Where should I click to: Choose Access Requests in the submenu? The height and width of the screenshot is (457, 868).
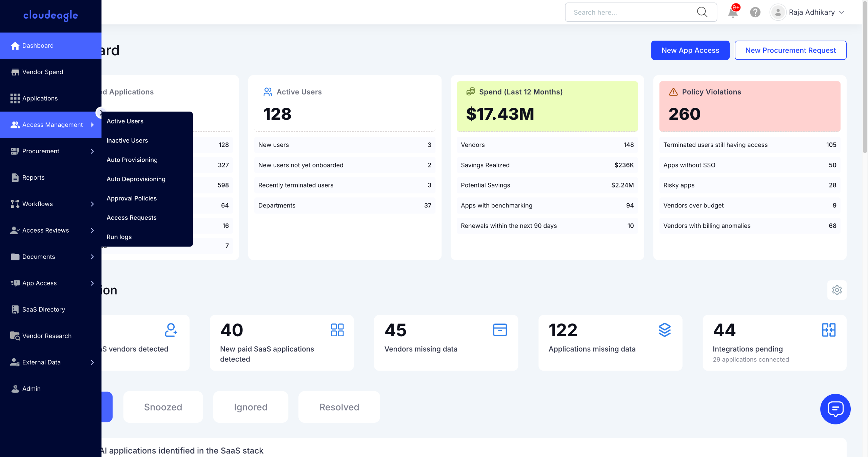point(132,218)
